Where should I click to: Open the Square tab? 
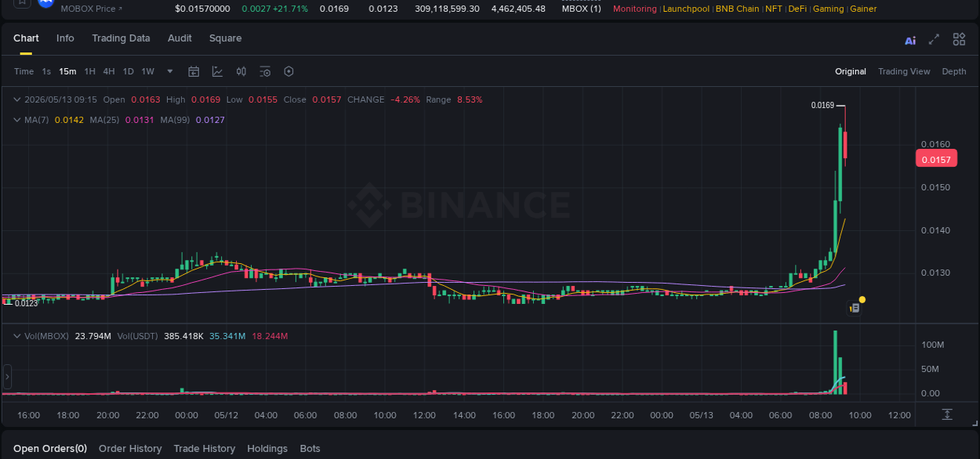[225, 38]
